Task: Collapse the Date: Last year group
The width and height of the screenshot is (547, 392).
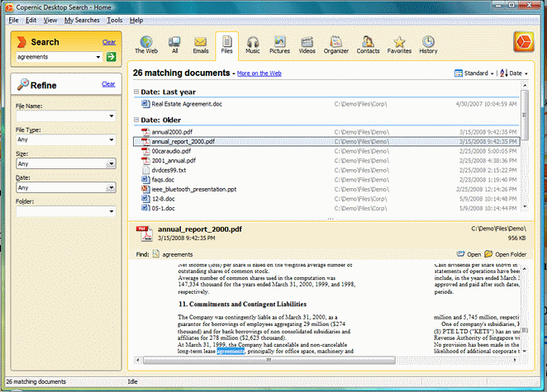Action: [x=136, y=91]
